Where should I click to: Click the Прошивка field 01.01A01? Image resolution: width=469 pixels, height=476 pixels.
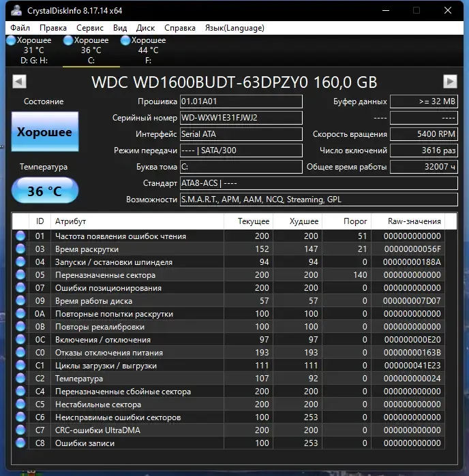click(x=241, y=101)
